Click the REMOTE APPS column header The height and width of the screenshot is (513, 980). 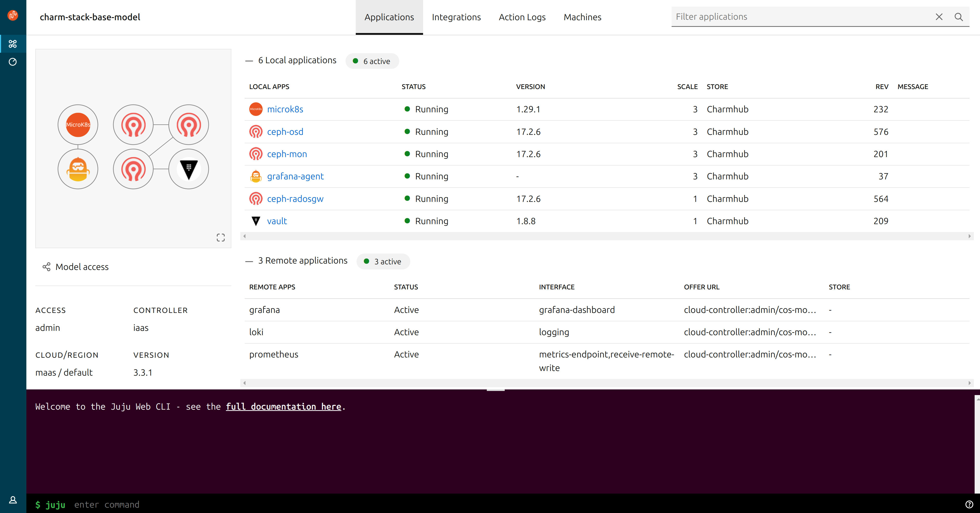click(272, 287)
